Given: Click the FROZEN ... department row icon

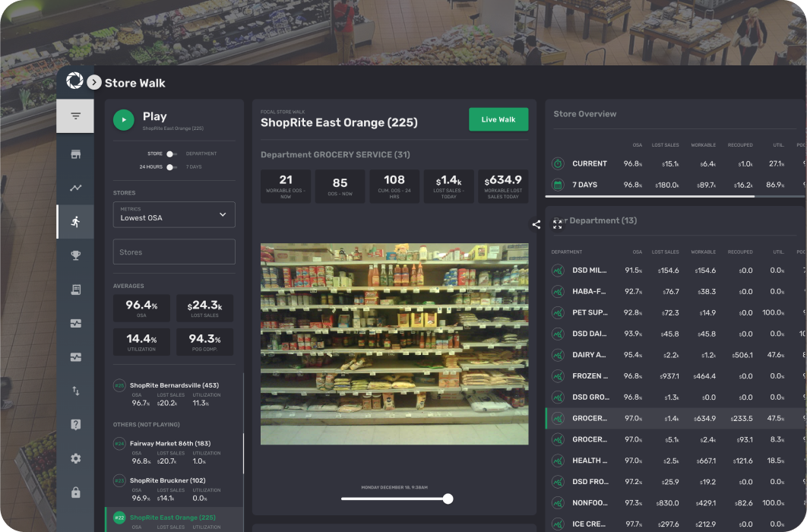Looking at the screenshot, I should [558, 376].
